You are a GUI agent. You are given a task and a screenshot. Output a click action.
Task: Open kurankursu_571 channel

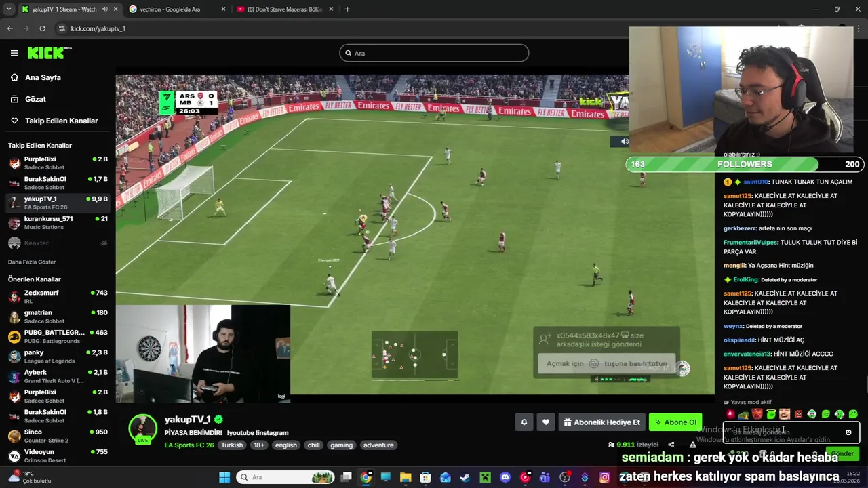(58, 223)
